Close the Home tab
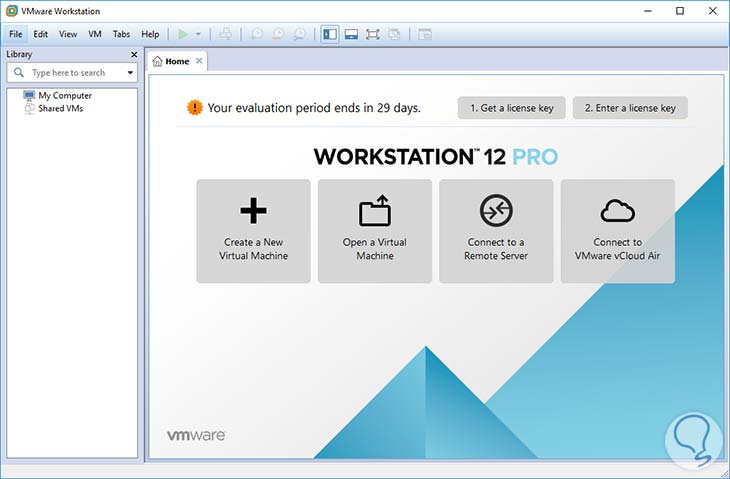Image resolution: width=730 pixels, height=479 pixels. point(199,61)
